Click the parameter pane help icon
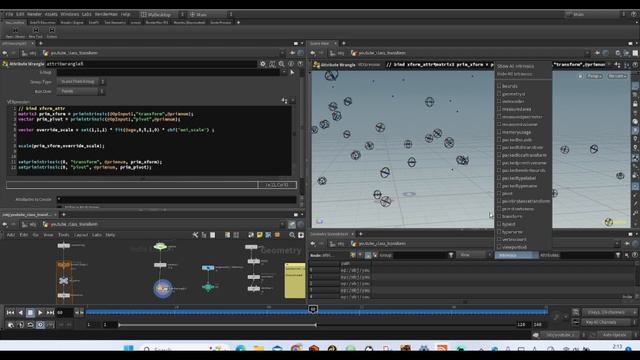 300,64
